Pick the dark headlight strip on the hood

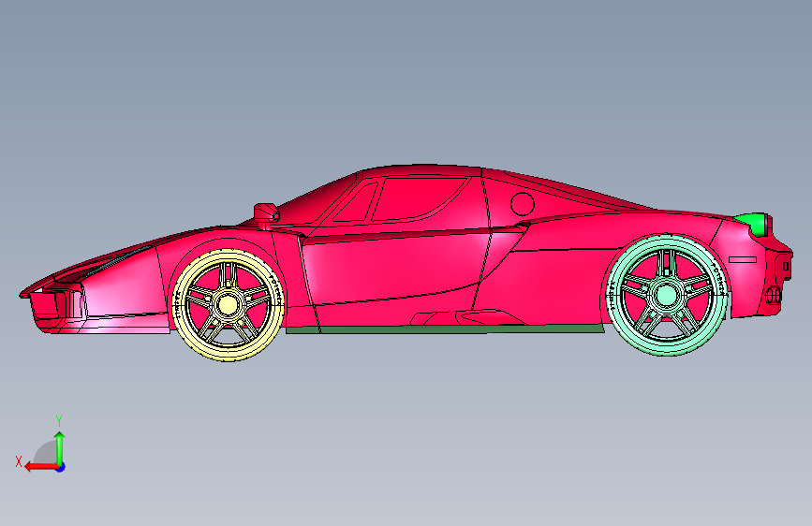(119, 261)
